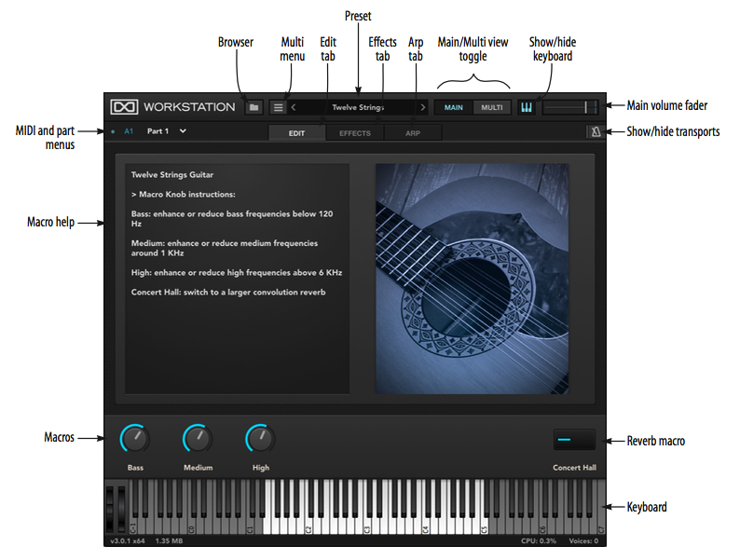Play the C3 key on keyboard
Viewport: 740px width, 560px height.
(367, 527)
